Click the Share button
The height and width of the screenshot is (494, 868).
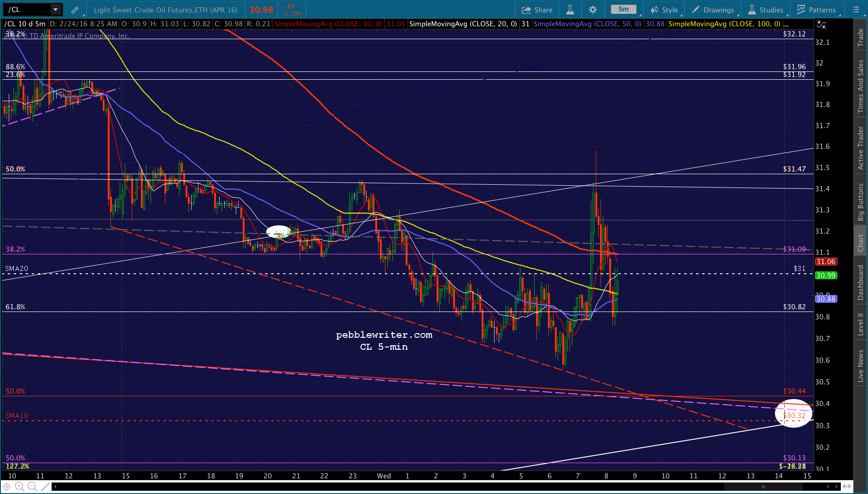(x=537, y=10)
